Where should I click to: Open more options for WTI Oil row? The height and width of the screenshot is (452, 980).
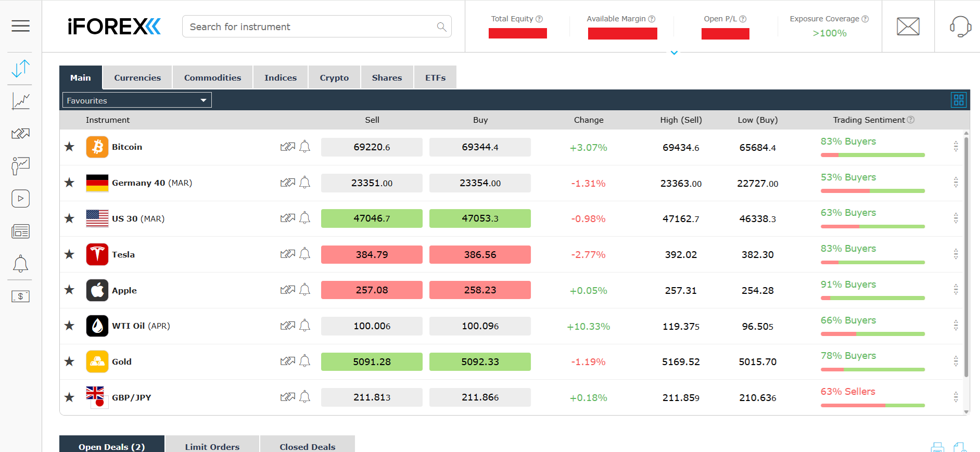(x=956, y=326)
